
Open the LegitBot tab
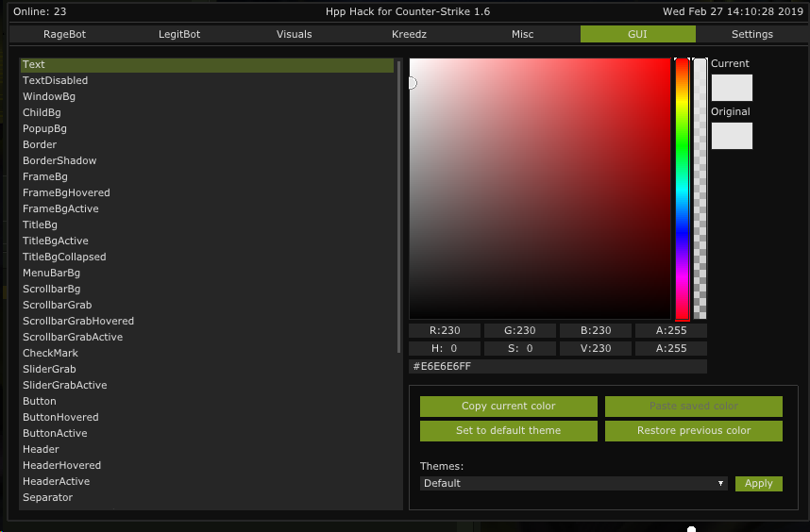click(x=179, y=34)
